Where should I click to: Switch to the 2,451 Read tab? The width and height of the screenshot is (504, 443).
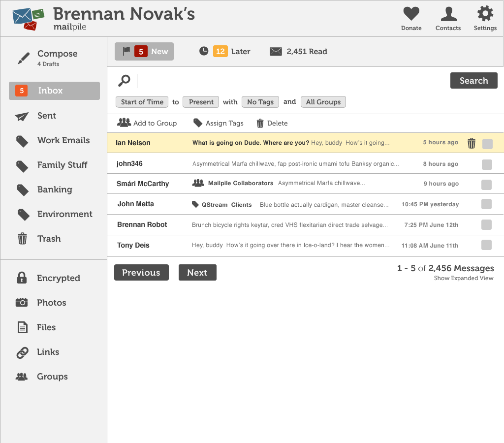pyautogui.click(x=298, y=51)
